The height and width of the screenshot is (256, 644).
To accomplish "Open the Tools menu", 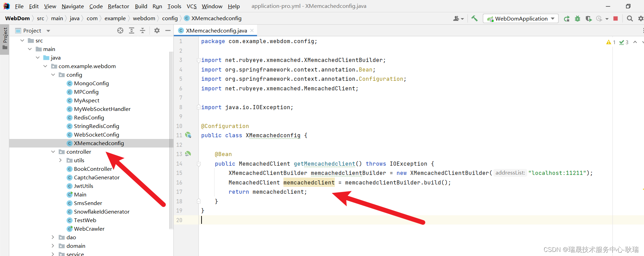I will pyautogui.click(x=174, y=6).
